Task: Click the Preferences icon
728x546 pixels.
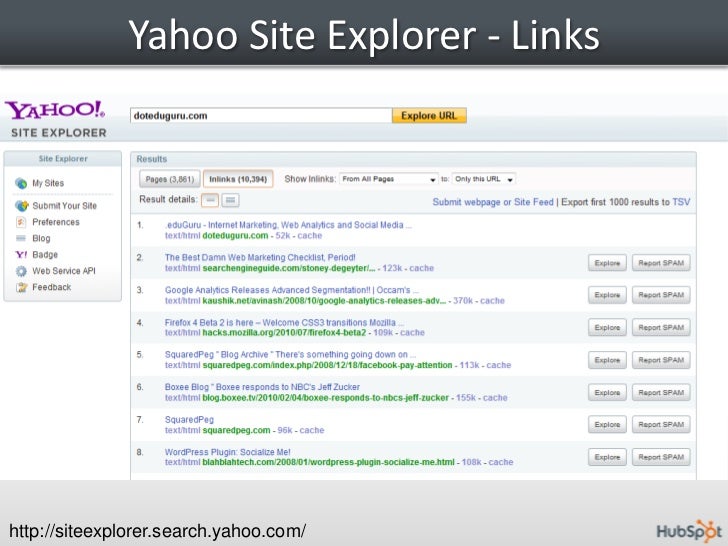Action: point(21,222)
